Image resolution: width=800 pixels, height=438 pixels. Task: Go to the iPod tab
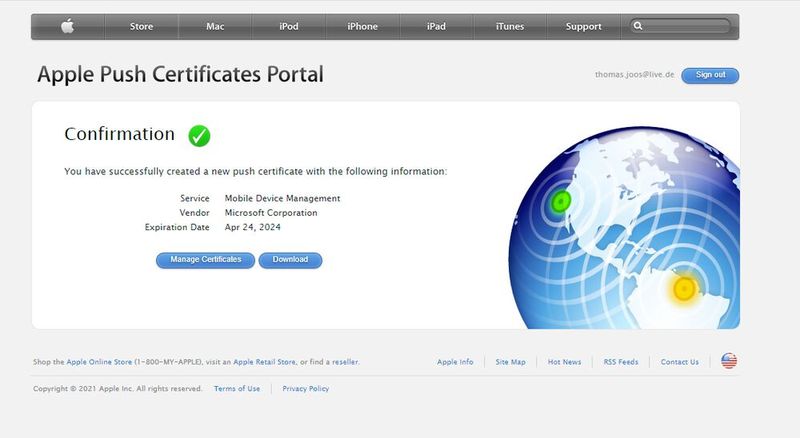(x=289, y=27)
